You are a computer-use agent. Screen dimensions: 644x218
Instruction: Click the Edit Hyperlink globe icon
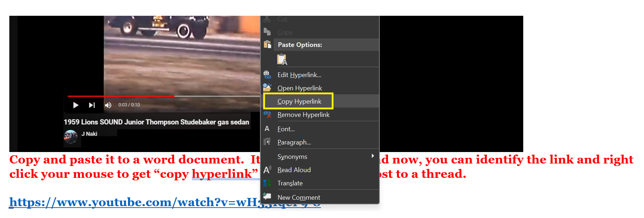(267, 75)
